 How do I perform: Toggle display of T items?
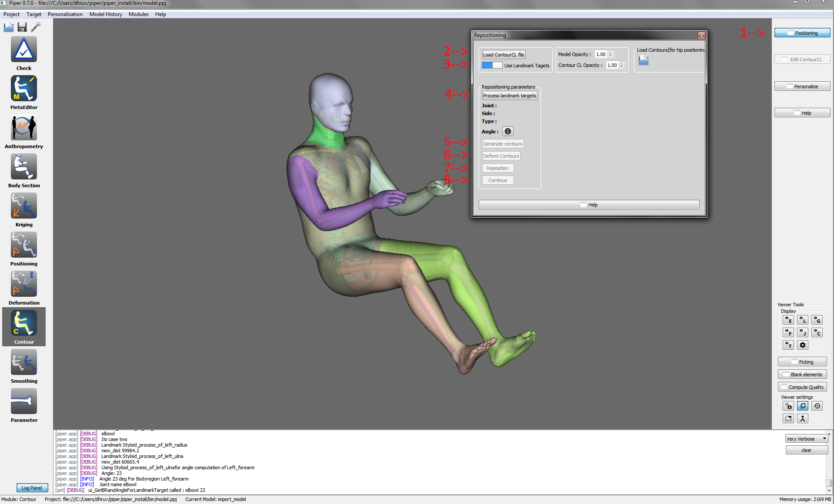pyautogui.click(x=788, y=345)
